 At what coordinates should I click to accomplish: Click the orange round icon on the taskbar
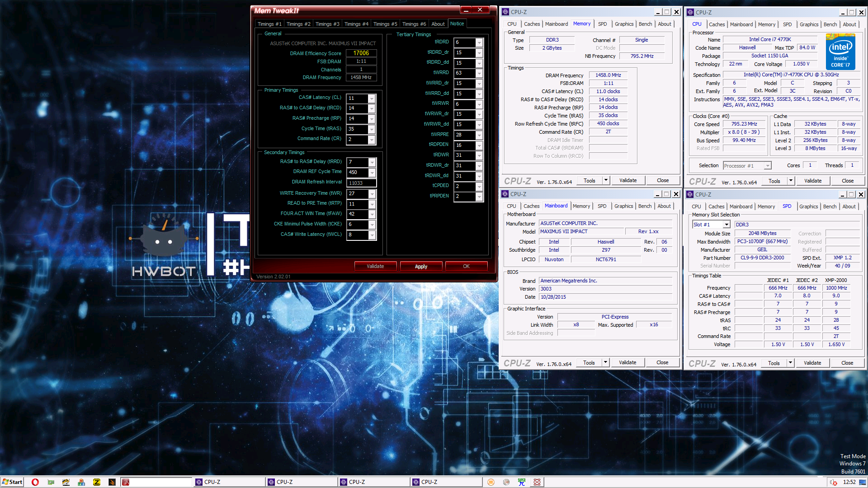tap(491, 482)
